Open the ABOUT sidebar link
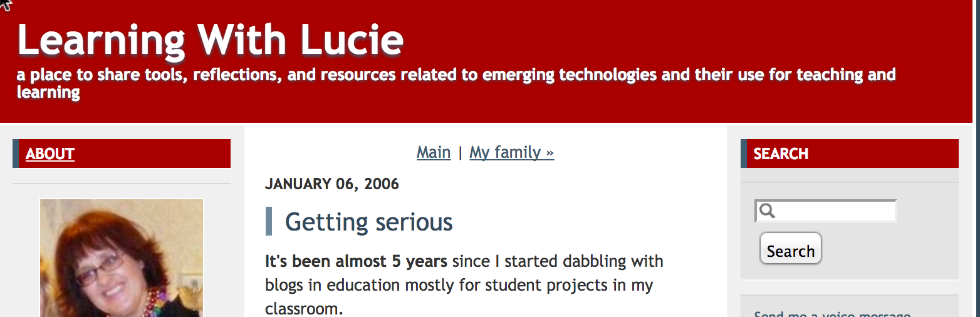 (x=50, y=154)
